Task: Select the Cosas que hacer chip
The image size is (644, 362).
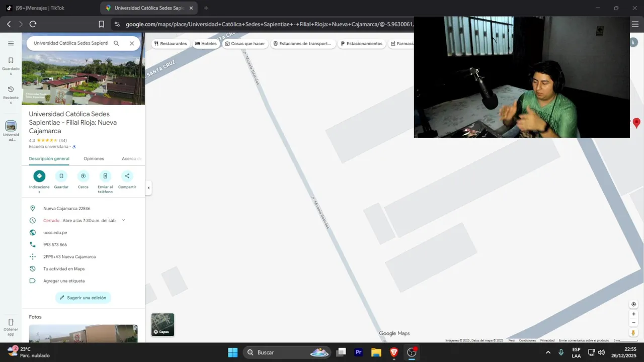Action: pyautogui.click(x=245, y=44)
